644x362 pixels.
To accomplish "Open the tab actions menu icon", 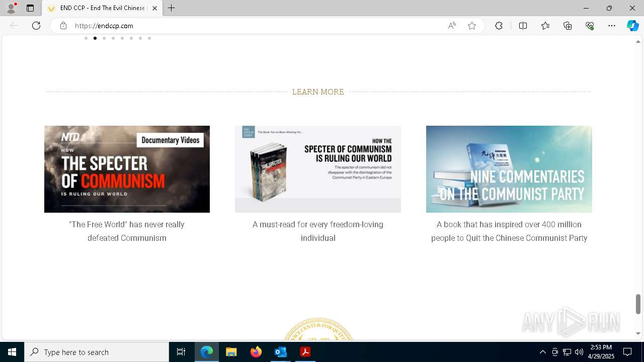I will click(x=30, y=8).
